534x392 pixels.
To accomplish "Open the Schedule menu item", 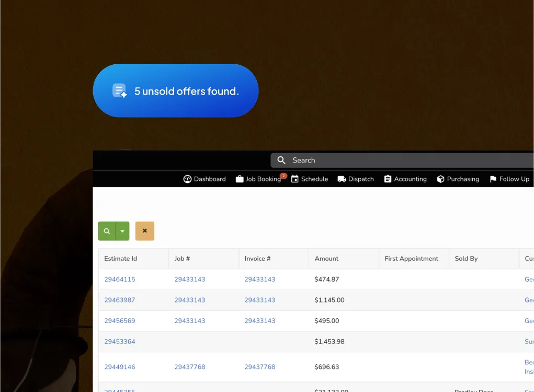I will point(310,179).
